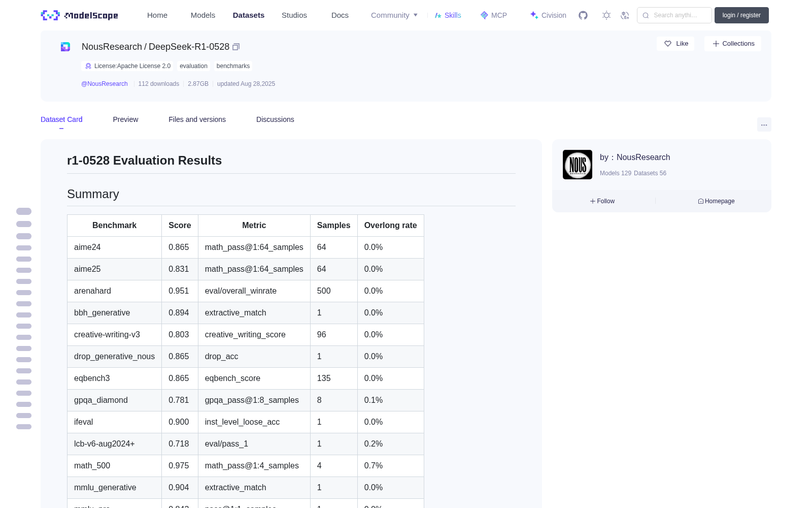The height and width of the screenshot is (508, 812).
Task: Open the Models nav item
Action: tap(203, 15)
